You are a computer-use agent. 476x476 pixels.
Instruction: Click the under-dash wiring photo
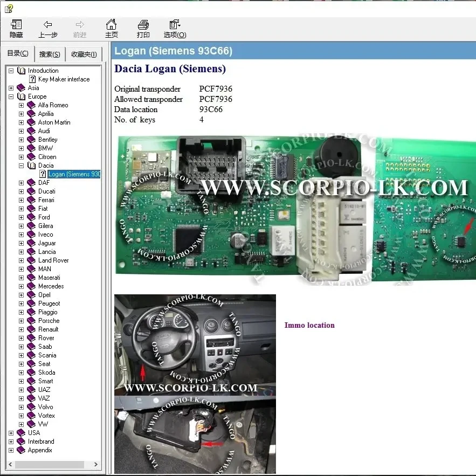195,434
